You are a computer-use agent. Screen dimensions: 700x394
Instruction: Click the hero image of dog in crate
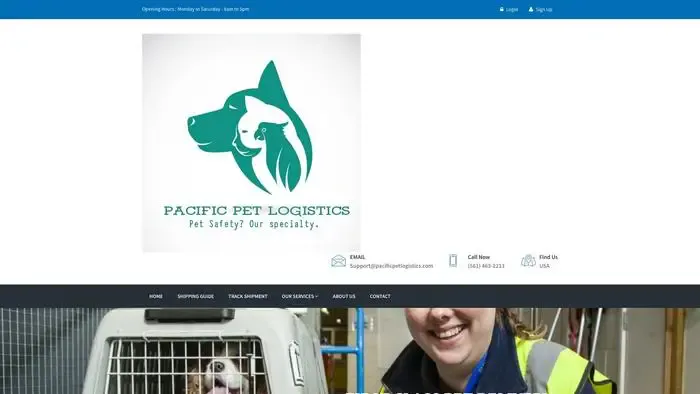pyautogui.click(x=350, y=351)
